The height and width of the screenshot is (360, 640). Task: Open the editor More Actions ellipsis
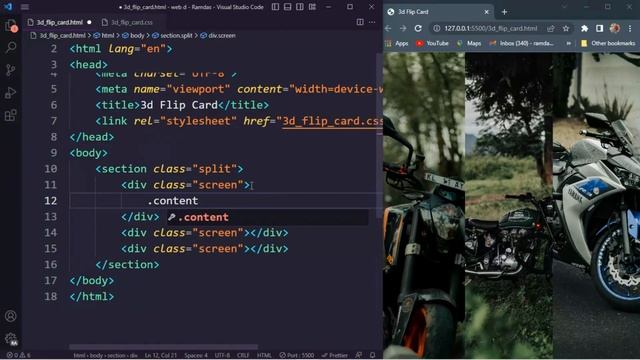(372, 22)
